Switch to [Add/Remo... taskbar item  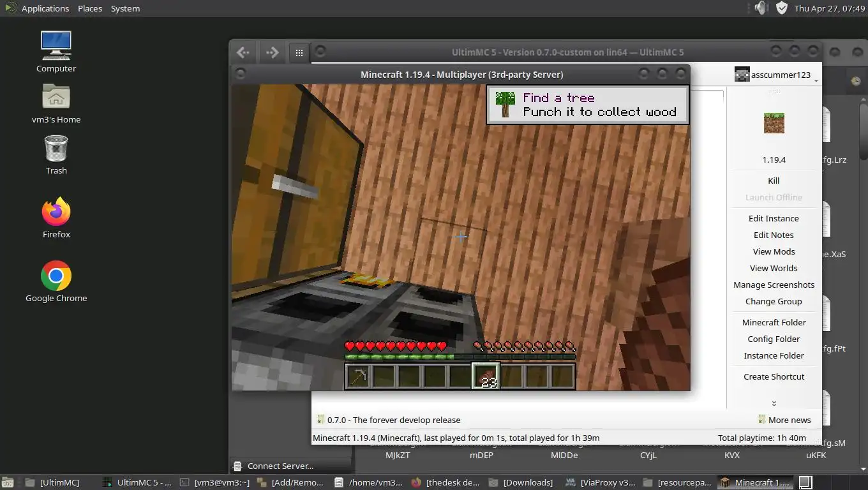[x=291, y=482]
